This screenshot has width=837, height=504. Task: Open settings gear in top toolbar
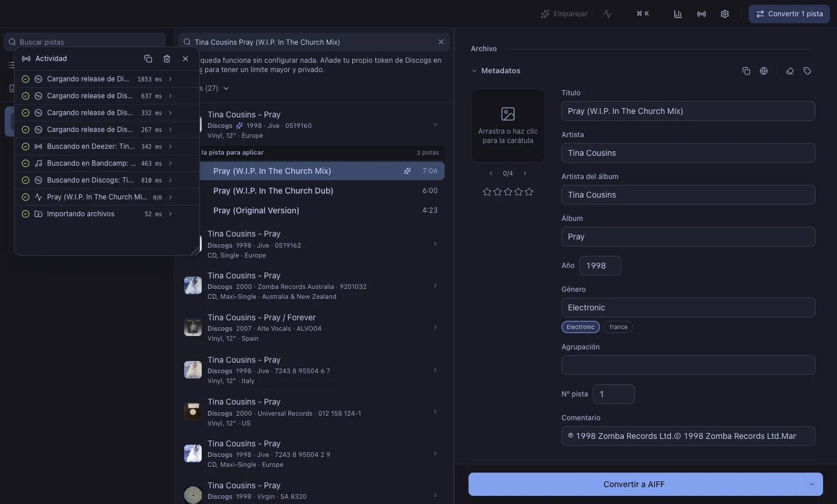click(725, 14)
